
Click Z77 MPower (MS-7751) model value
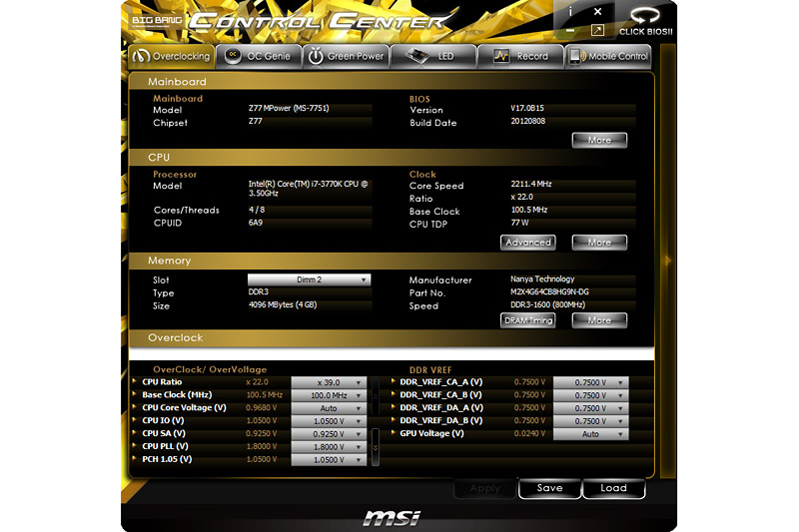pos(289,108)
